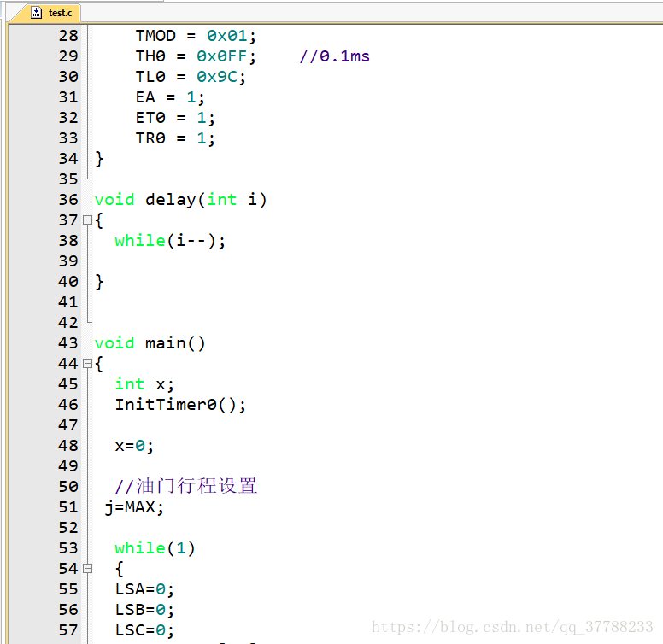Viewport: 663px width, 644px height.
Task: Click the 'int x;' declaration
Action: pyautogui.click(x=144, y=384)
